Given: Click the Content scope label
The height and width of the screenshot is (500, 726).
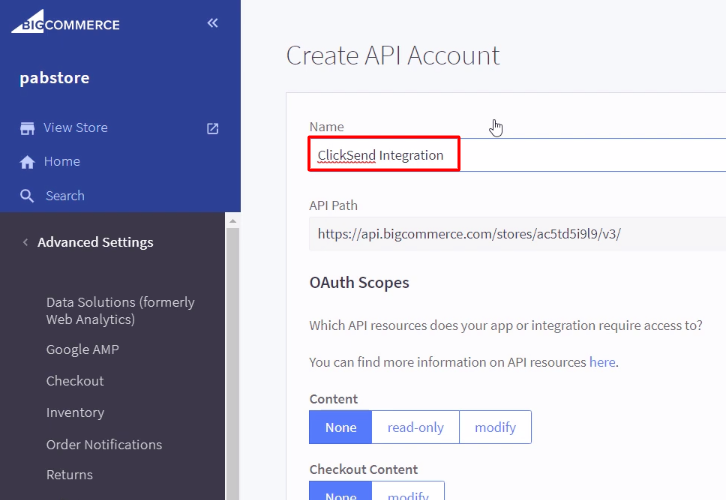Looking at the screenshot, I should [333, 399].
